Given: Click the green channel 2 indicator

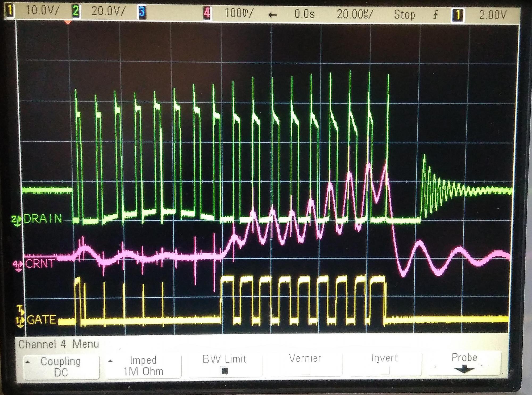Looking at the screenshot, I should point(76,11).
